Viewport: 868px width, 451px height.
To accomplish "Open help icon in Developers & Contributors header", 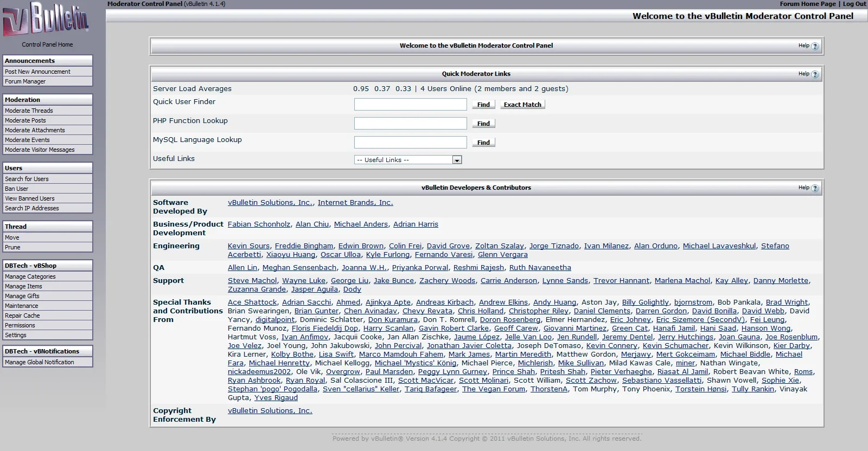I will coord(814,188).
